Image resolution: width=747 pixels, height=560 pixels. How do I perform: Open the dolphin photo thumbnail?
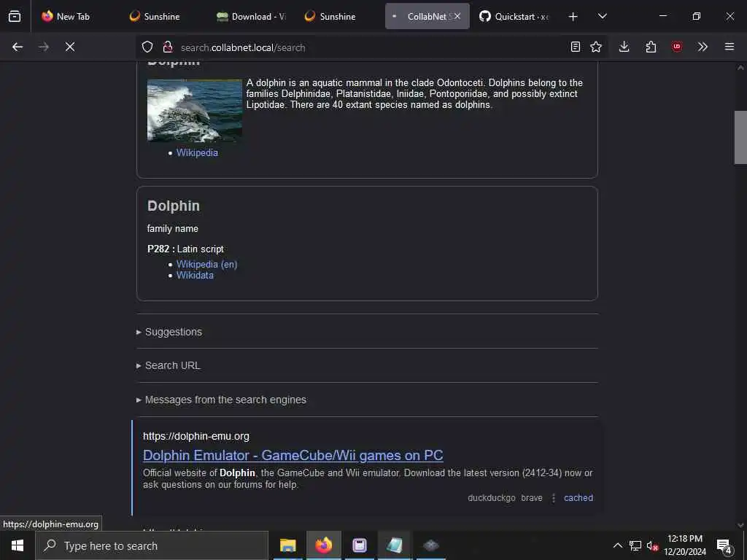pos(194,111)
